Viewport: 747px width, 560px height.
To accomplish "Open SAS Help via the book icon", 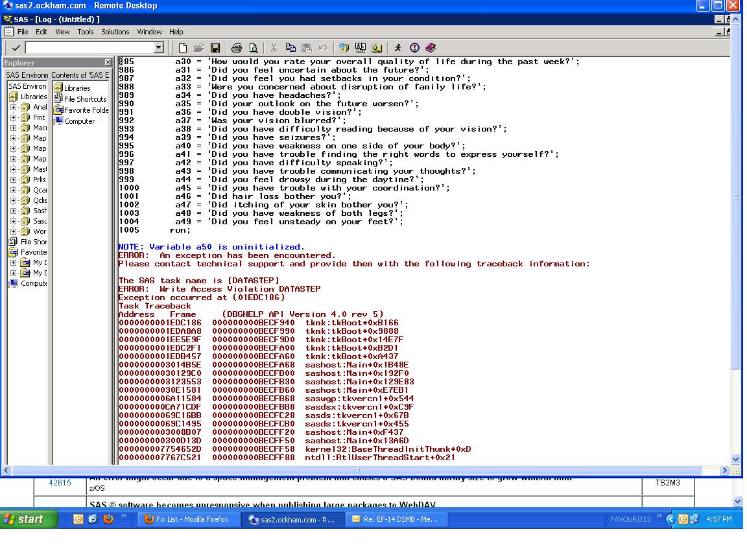I will [429, 47].
